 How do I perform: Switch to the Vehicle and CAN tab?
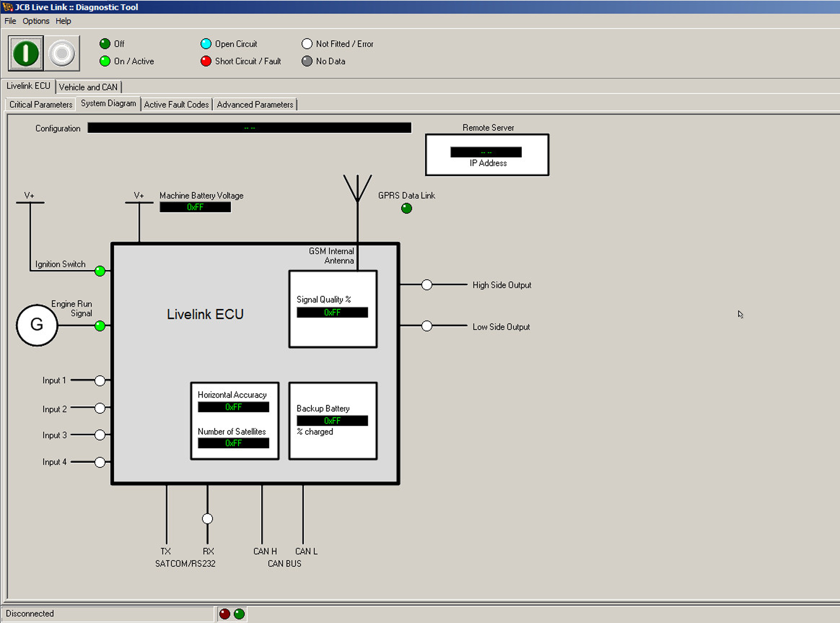(88, 87)
